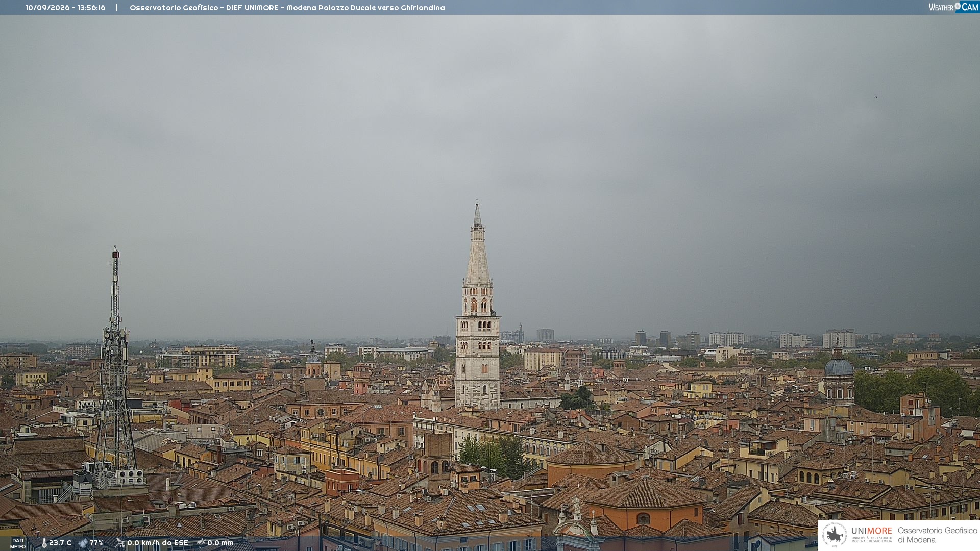The height and width of the screenshot is (551, 980).
Task: Click the UNIMORE university seal emblem
Action: pos(835,535)
